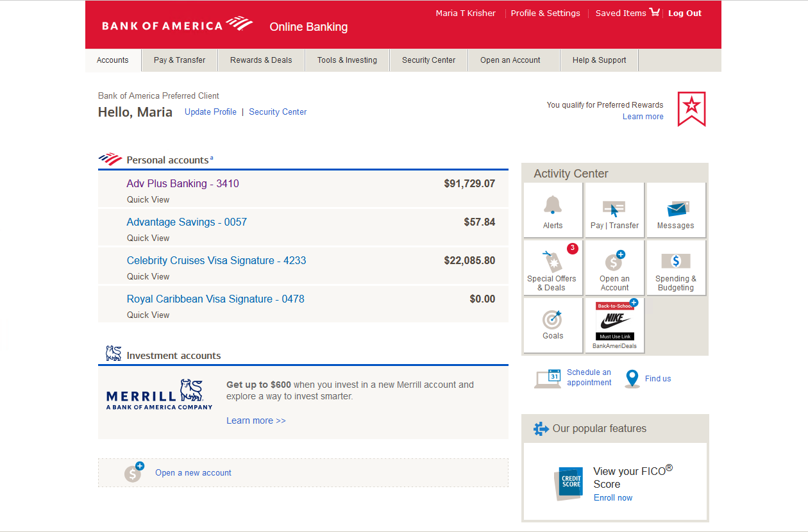Image resolution: width=808 pixels, height=532 pixels.
Task: Click Learn more under Preferred Rewards
Action: 643,117
